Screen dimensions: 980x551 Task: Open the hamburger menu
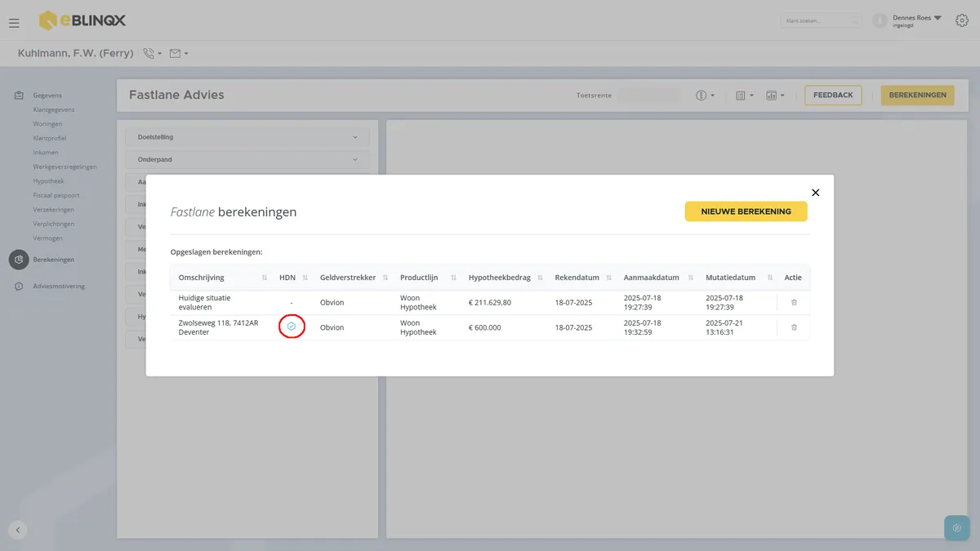tap(14, 23)
